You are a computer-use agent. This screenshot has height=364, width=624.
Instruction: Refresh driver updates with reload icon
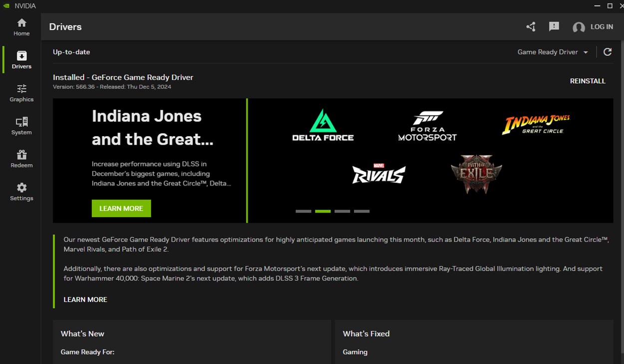(608, 52)
